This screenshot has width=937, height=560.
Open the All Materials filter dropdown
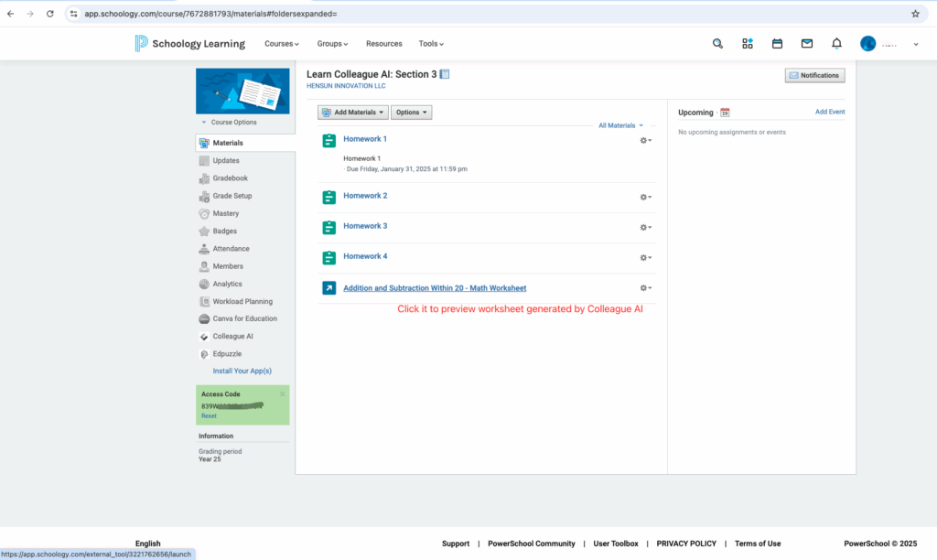click(x=620, y=125)
